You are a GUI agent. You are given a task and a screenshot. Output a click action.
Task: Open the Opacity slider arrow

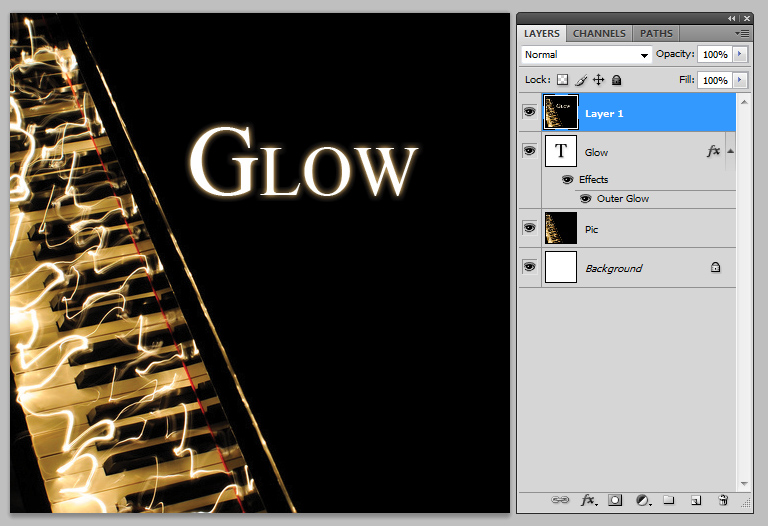pyautogui.click(x=740, y=54)
